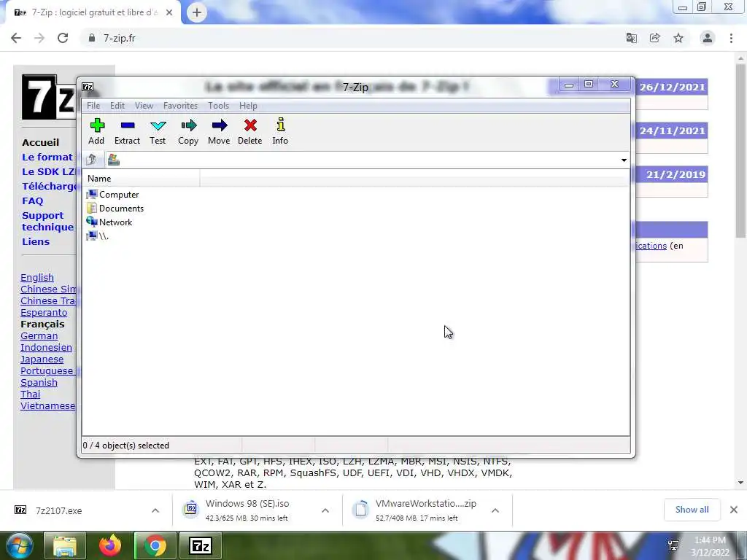
Task: Open the View menu
Action: click(x=144, y=106)
